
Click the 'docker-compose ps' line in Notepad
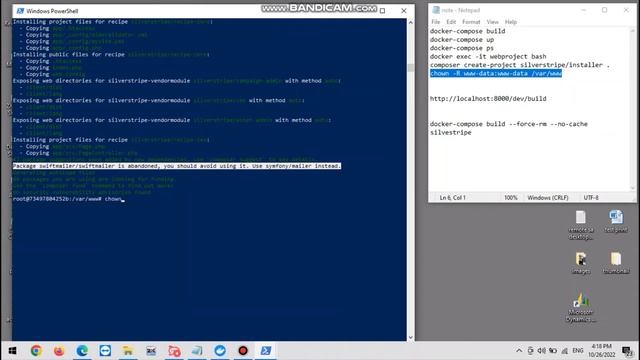point(462,48)
